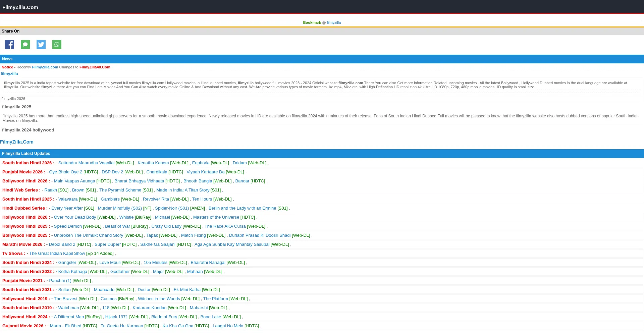Open Spider-Noir (S01) series
Screen dimensions: 644x333
(x=172, y=208)
